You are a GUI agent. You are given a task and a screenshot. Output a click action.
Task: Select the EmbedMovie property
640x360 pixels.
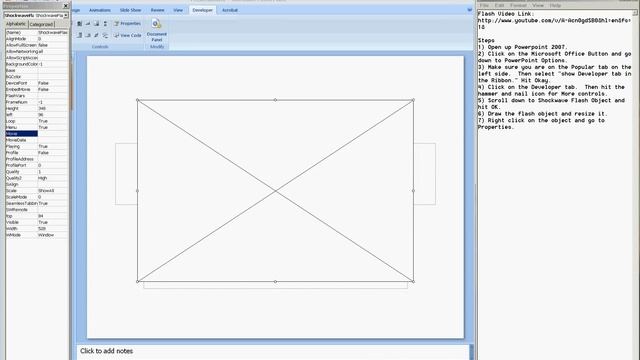click(37, 89)
